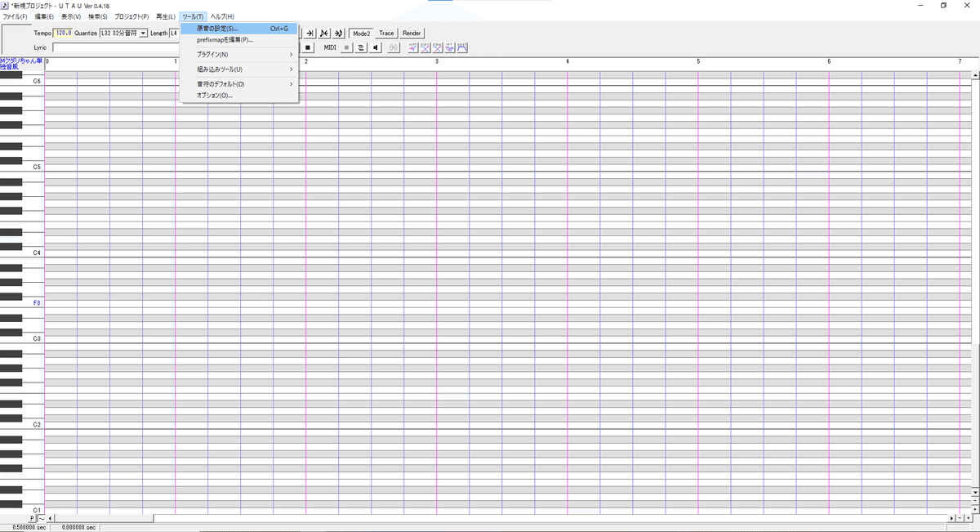
Task: Click measure 3 marker in ruler
Action: pos(438,61)
